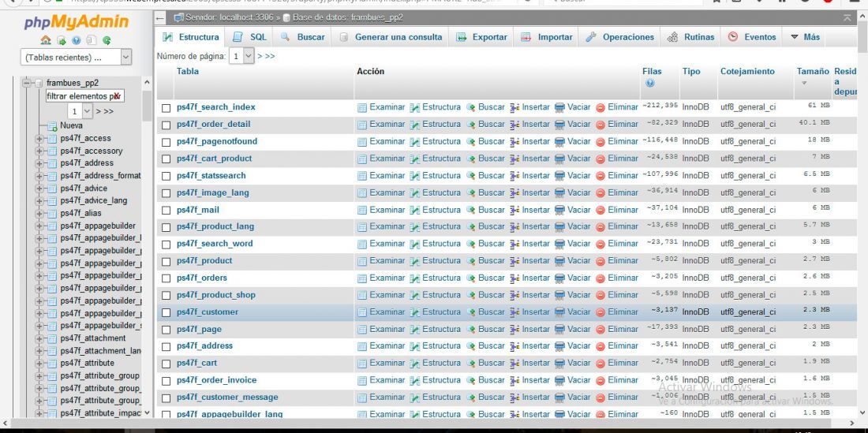Clear the sidebar filter with red X
The height and width of the screenshot is (433, 868).
[x=117, y=96]
